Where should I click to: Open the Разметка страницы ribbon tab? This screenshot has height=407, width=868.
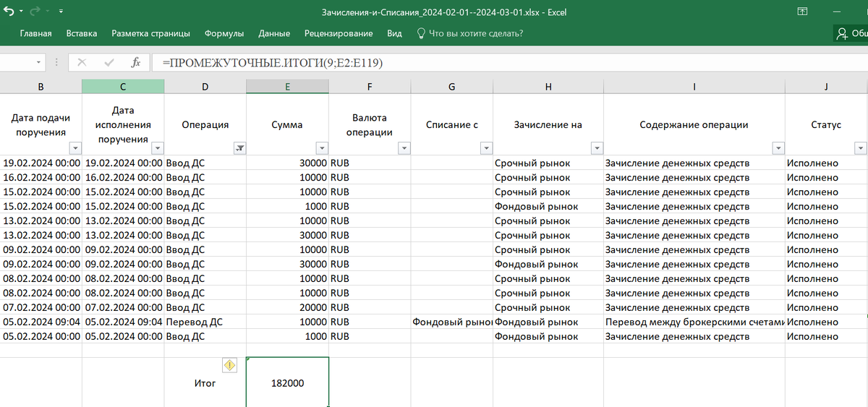150,33
